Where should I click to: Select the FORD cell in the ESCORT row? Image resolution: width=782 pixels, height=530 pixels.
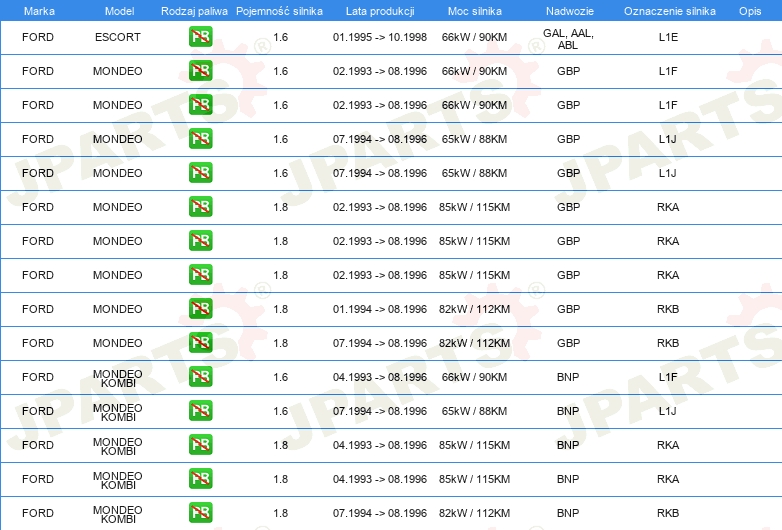pyautogui.click(x=38, y=37)
